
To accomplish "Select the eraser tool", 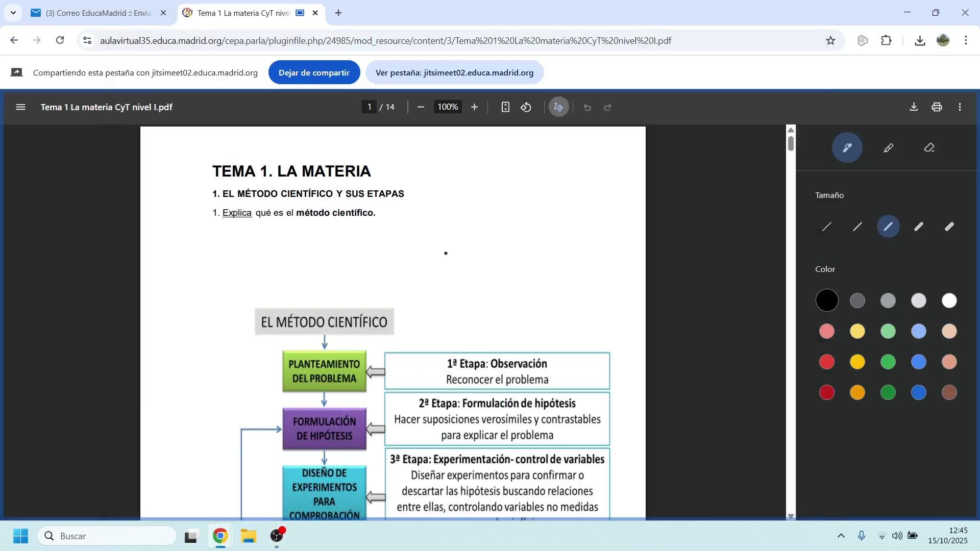I will click(x=929, y=148).
